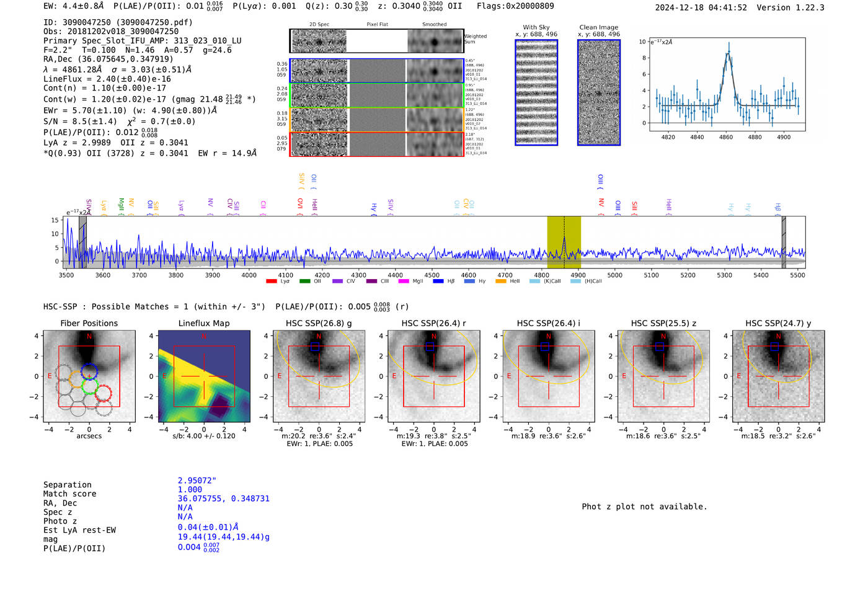
Task: Click the dark purple CIII legend swatch
Action: tap(371, 281)
